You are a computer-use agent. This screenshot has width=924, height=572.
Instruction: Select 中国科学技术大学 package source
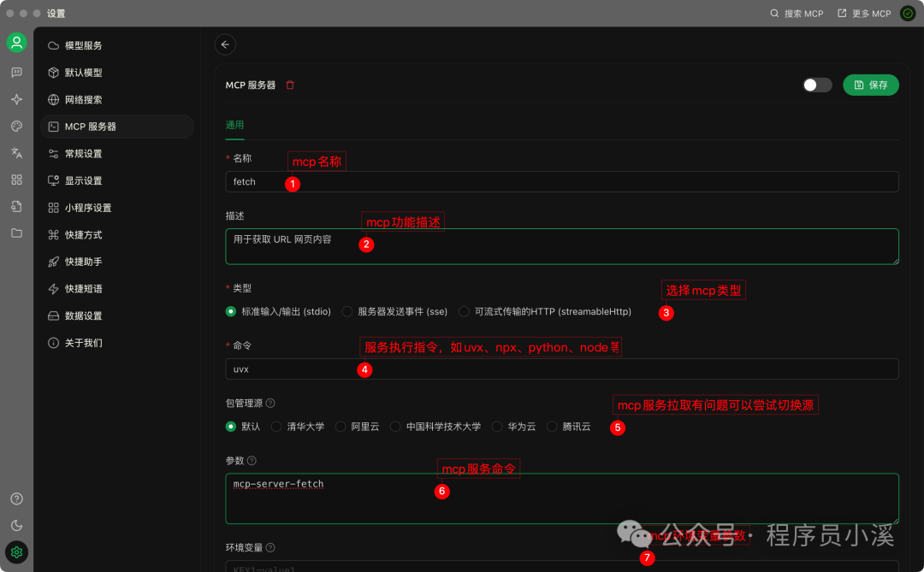(x=435, y=427)
